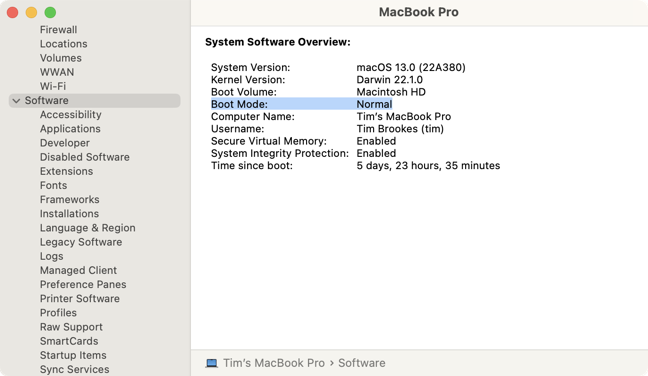648x376 pixels.
Task: Select Language & Region entry
Action: [88, 228]
